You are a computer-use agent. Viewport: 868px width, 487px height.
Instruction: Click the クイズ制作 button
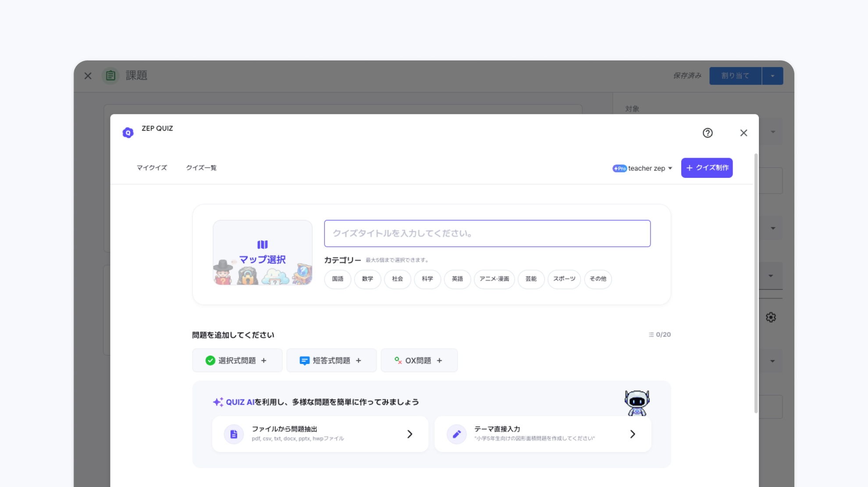coord(707,168)
